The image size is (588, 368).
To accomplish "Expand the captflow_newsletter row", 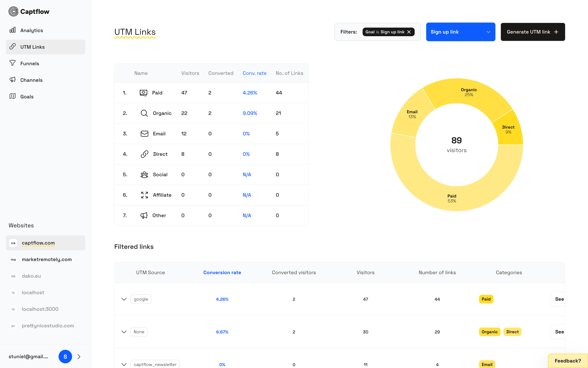I will coord(124,364).
